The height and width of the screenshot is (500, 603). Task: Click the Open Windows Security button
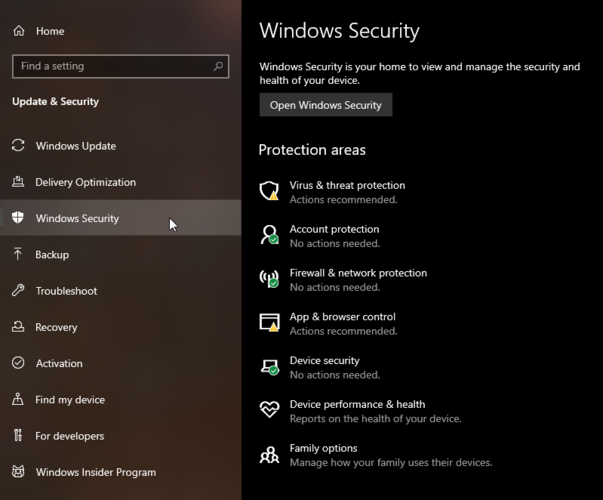coord(326,105)
